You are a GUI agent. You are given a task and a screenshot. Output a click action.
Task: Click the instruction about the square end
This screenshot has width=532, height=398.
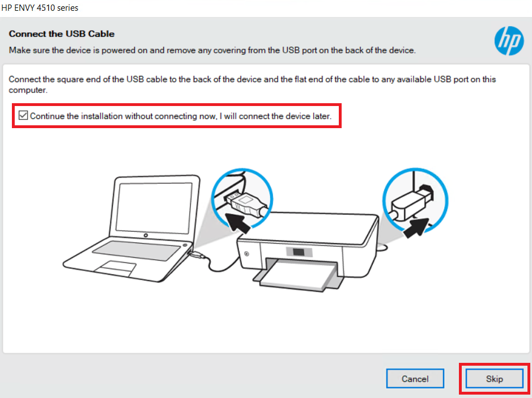(x=252, y=84)
